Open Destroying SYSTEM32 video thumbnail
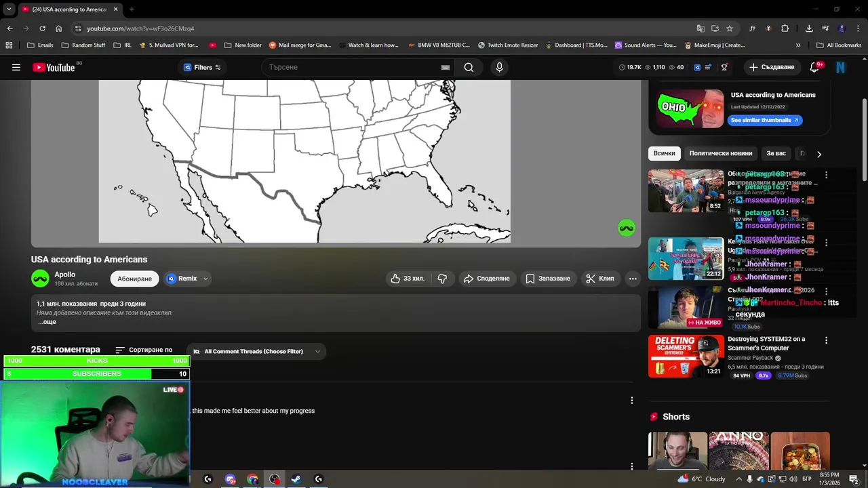The image size is (868, 488). point(686,356)
